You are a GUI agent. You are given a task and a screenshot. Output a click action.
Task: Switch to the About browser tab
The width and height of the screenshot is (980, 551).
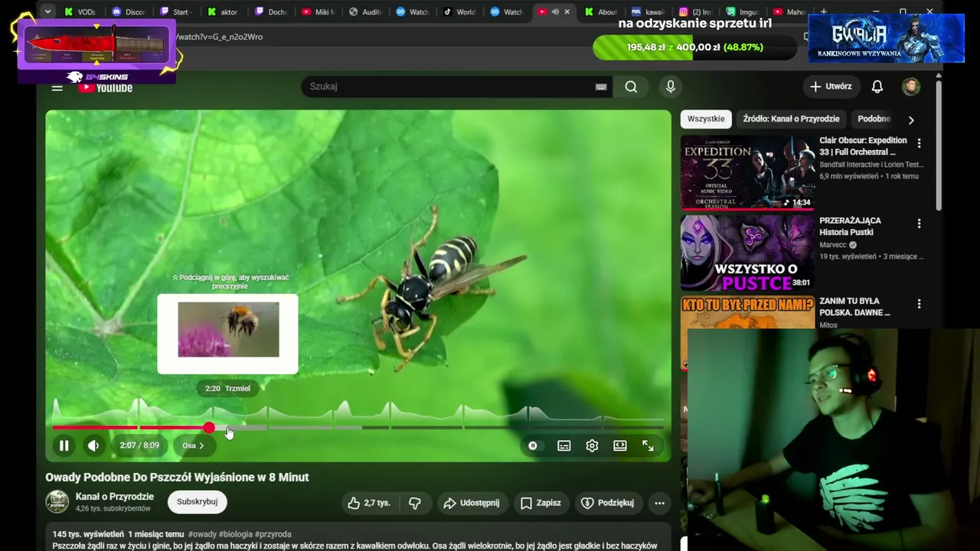coord(601,11)
